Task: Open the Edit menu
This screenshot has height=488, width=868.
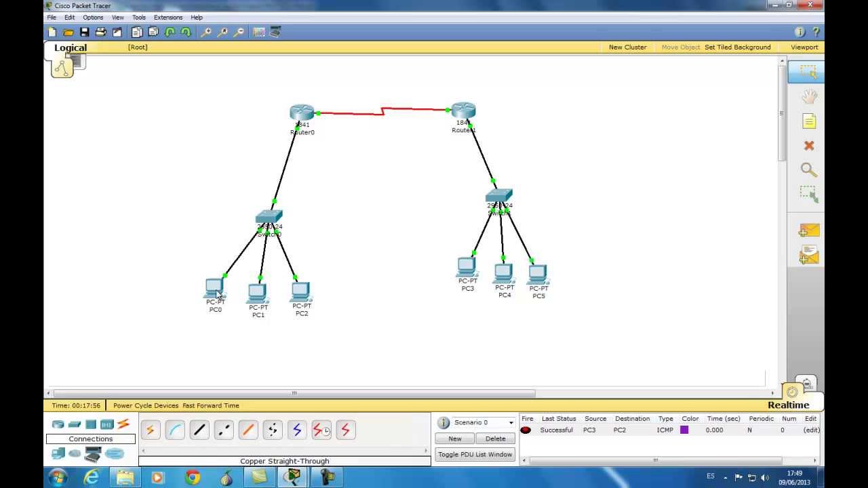Action: tap(69, 17)
